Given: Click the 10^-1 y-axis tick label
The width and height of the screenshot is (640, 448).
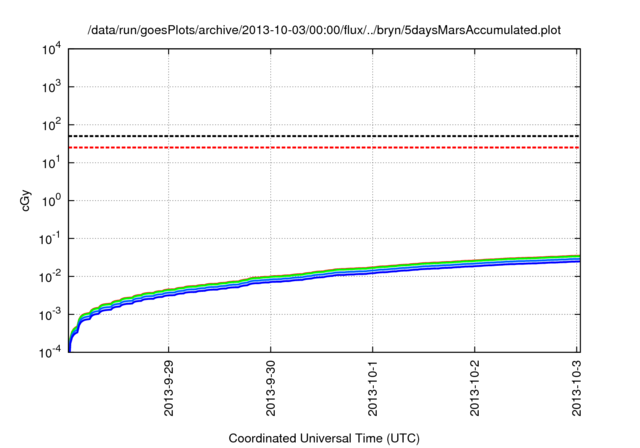Looking at the screenshot, I should pyautogui.click(x=49, y=239).
